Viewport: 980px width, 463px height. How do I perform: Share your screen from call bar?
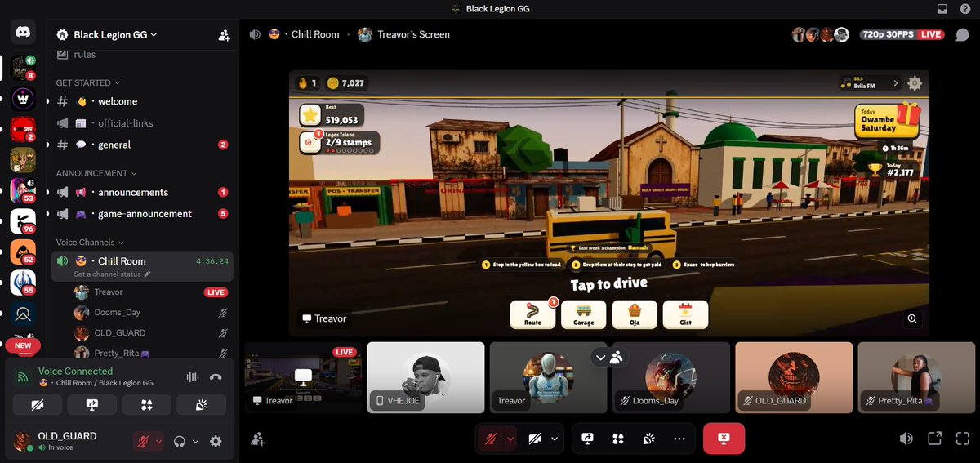[x=587, y=439]
